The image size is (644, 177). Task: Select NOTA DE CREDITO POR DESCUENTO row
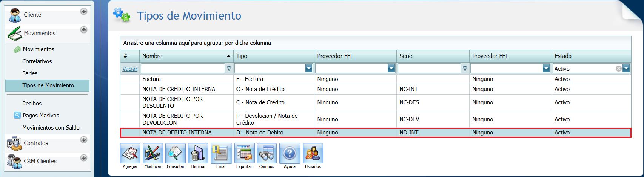coord(376,102)
